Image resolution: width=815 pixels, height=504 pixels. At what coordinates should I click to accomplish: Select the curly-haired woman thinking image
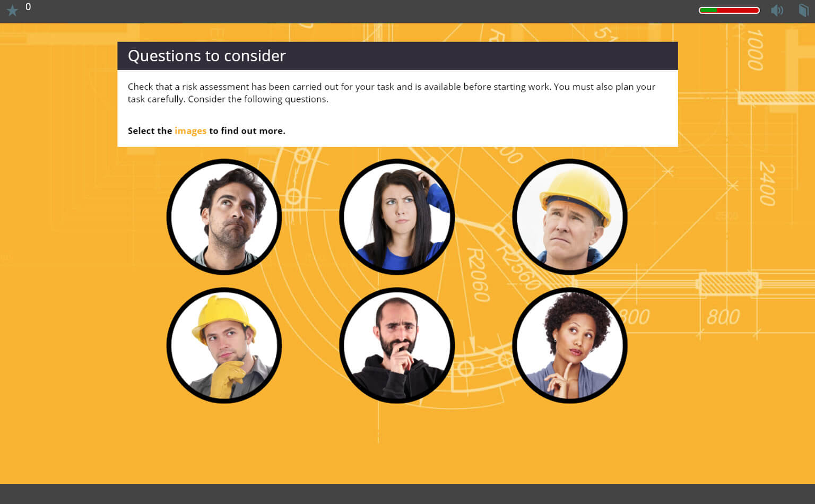[x=570, y=345]
